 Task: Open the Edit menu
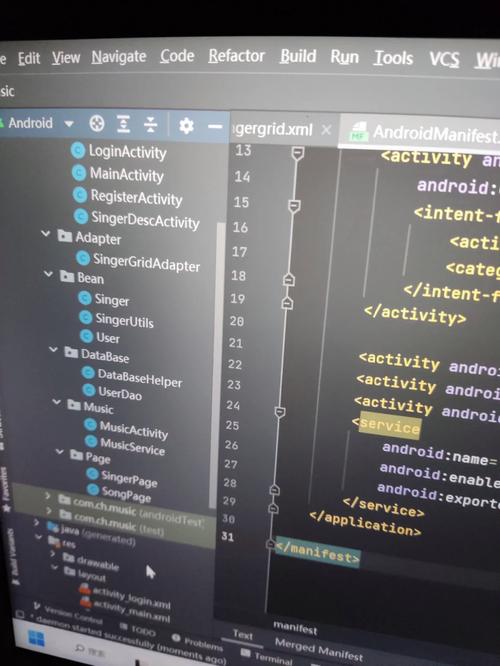point(29,58)
